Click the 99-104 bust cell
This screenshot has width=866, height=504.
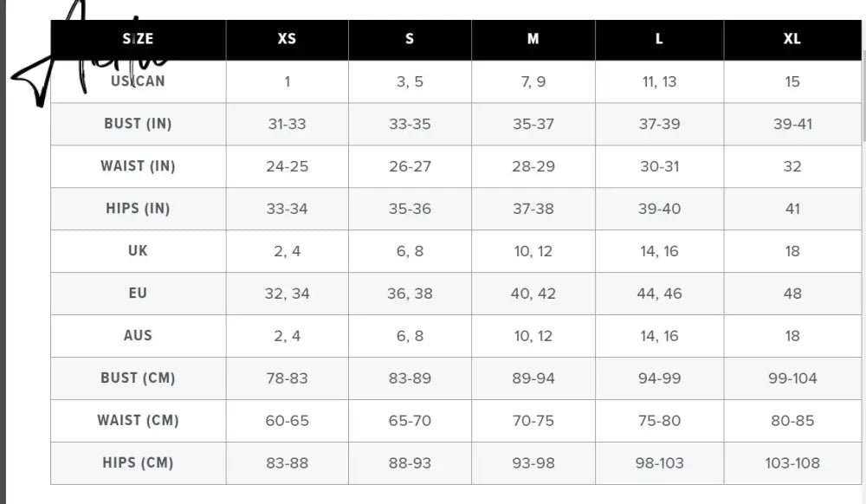click(x=792, y=378)
